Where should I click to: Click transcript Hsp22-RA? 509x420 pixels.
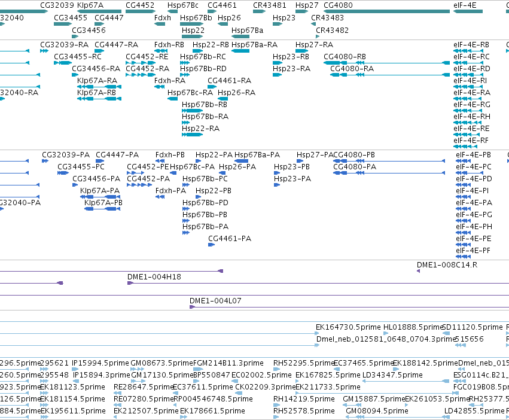point(200,129)
